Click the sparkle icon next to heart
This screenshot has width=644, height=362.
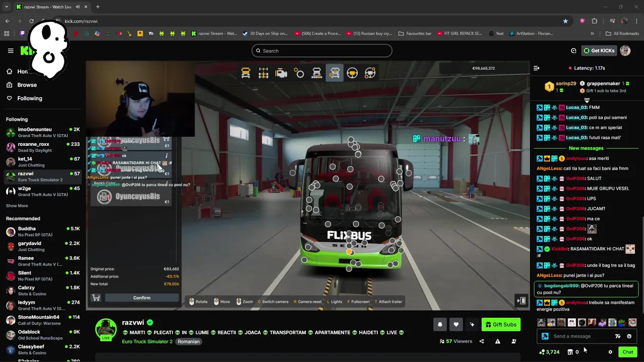coord(472,325)
